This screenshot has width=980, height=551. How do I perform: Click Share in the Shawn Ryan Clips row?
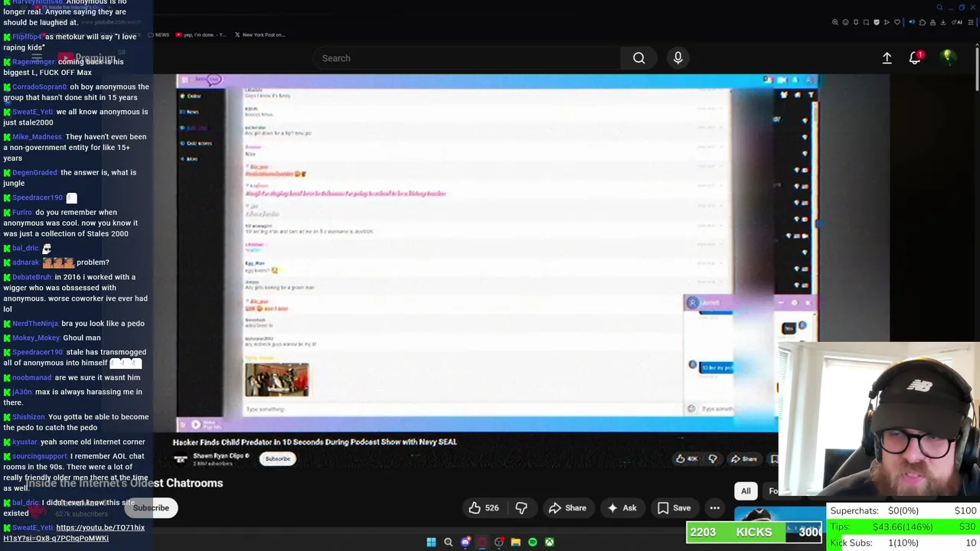click(x=743, y=459)
